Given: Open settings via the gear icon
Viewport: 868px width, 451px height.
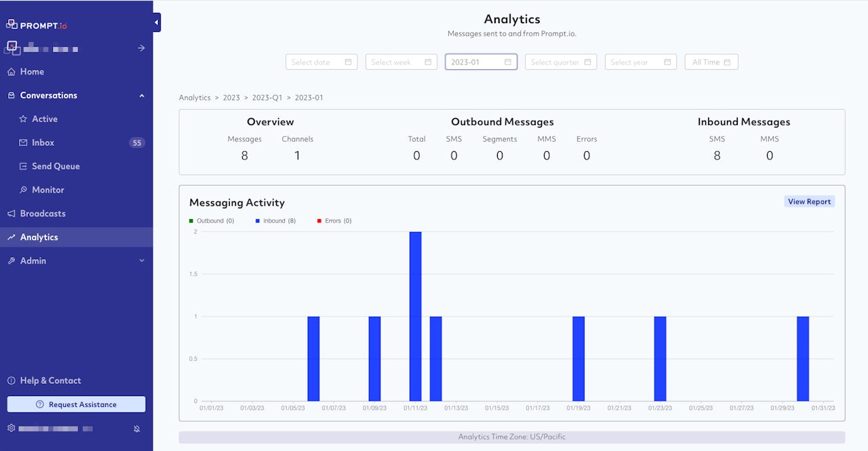Looking at the screenshot, I should coord(11,429).
